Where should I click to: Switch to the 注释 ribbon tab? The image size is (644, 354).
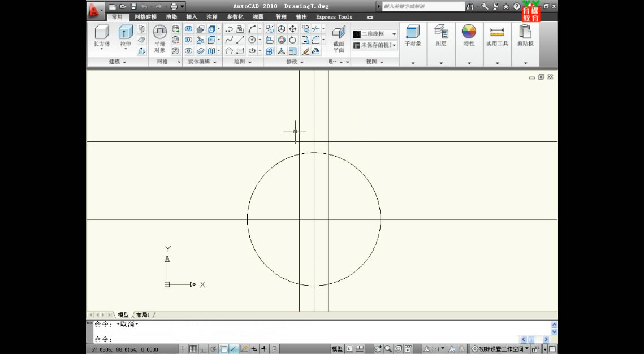tap(212, 18)
